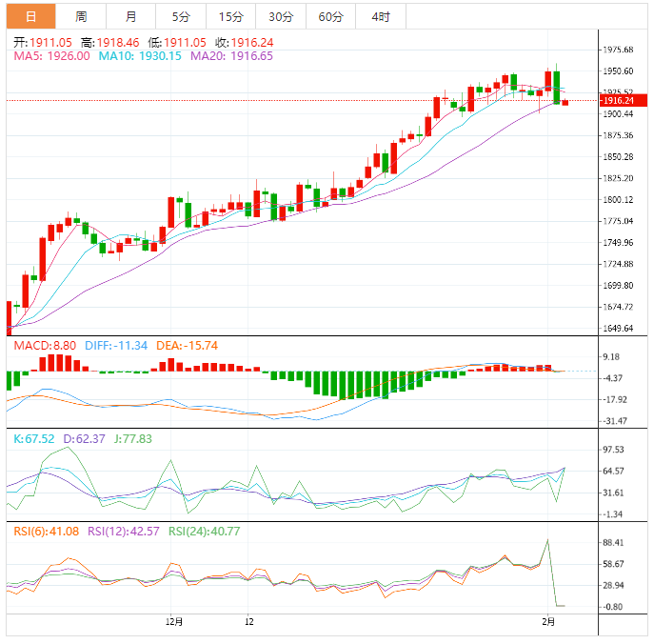Select the MA20: 1916.65 legend label

click(x=231, y=56)
